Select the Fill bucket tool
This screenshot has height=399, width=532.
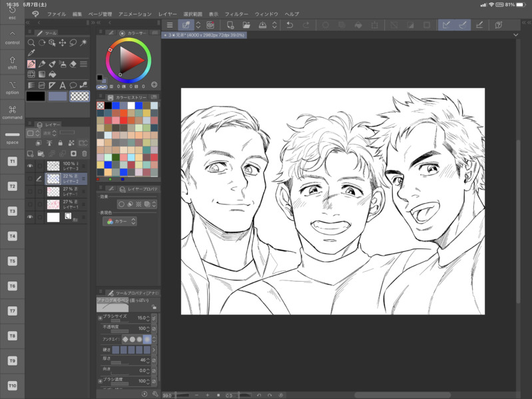point(52,75)
